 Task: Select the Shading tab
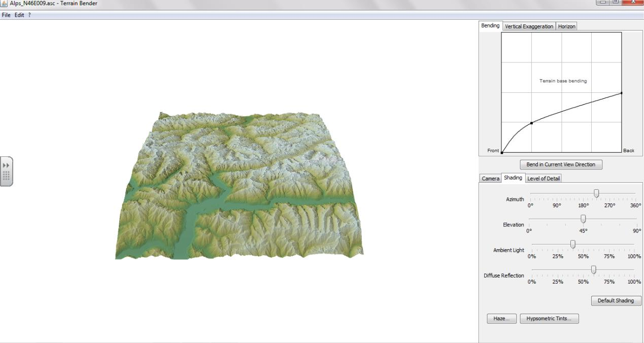(513, 178)
